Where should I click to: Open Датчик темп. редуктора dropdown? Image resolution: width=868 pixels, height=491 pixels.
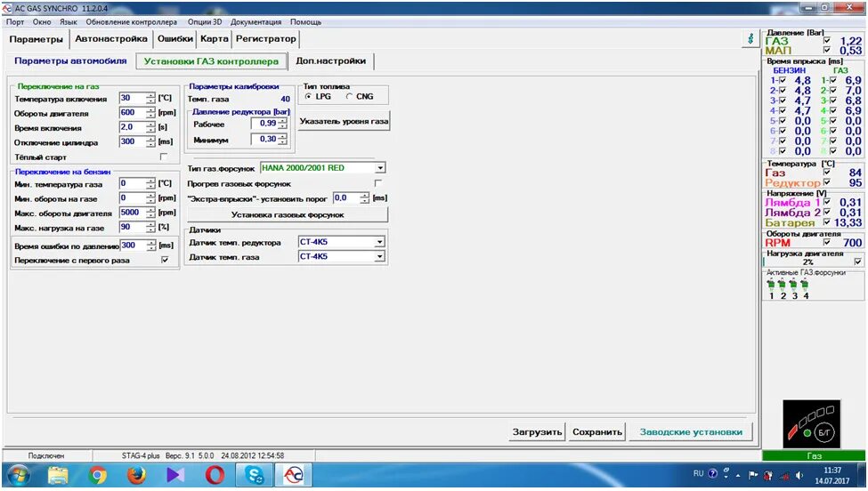tap(380, 242)
